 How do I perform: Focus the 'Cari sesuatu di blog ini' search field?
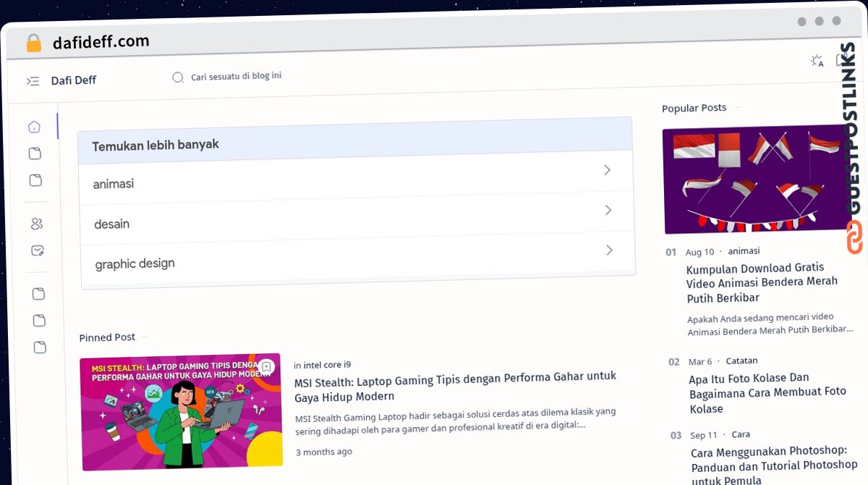[x=236, y=76]
